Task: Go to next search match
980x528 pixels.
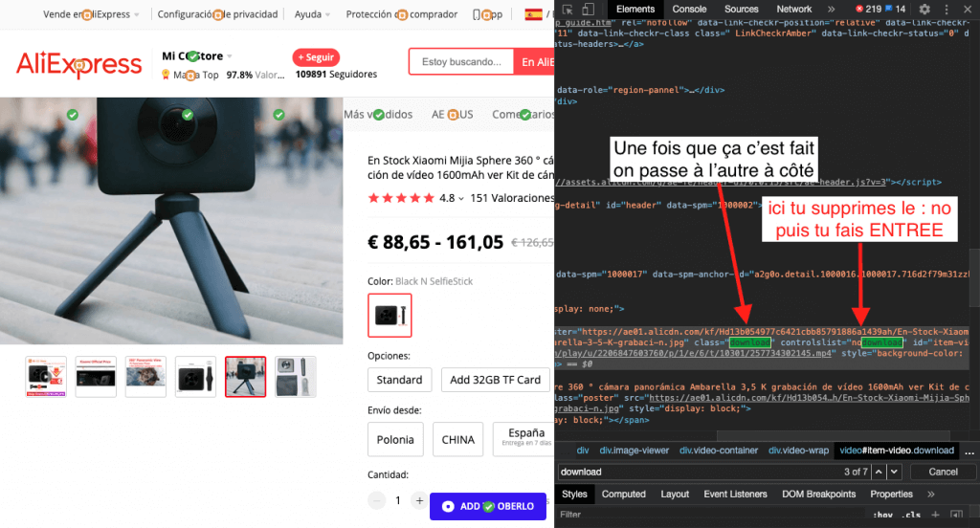Action: point(895,472)
